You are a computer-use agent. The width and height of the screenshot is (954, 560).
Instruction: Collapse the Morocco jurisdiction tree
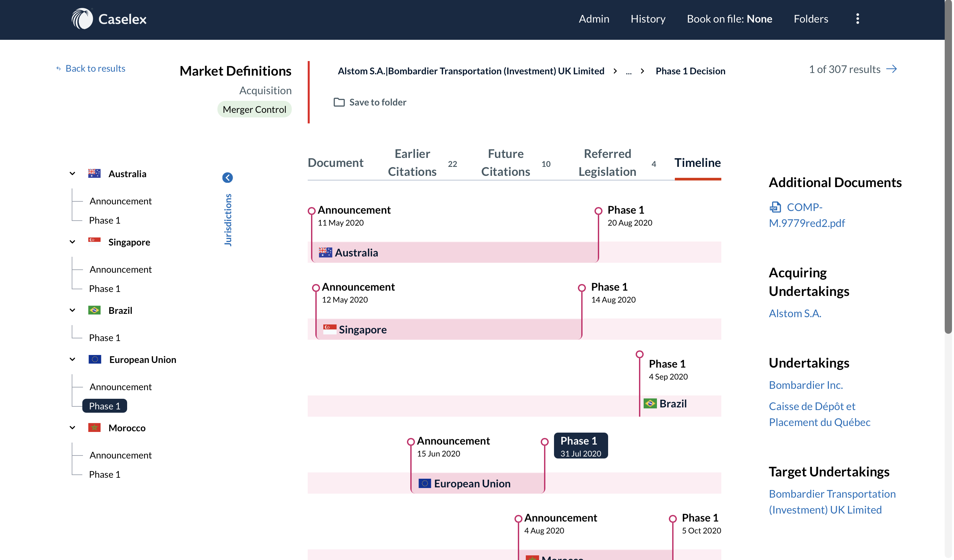click(72, 428)
